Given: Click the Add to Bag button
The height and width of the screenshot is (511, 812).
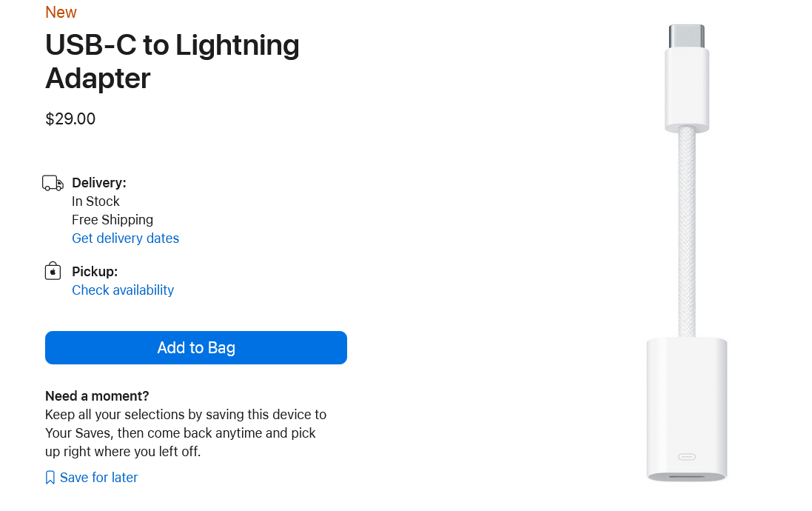Looking at the screenshot, I should pos(196,347).
